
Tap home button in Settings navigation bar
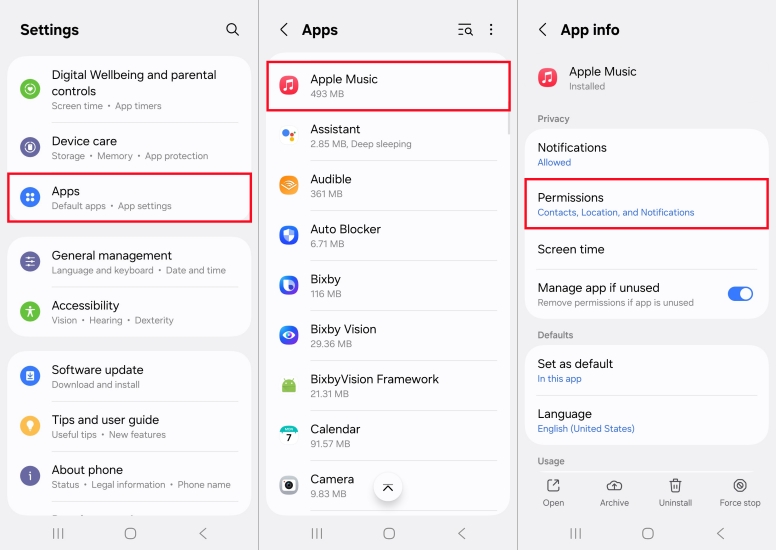pyautogui.click(x=130, y=533)
